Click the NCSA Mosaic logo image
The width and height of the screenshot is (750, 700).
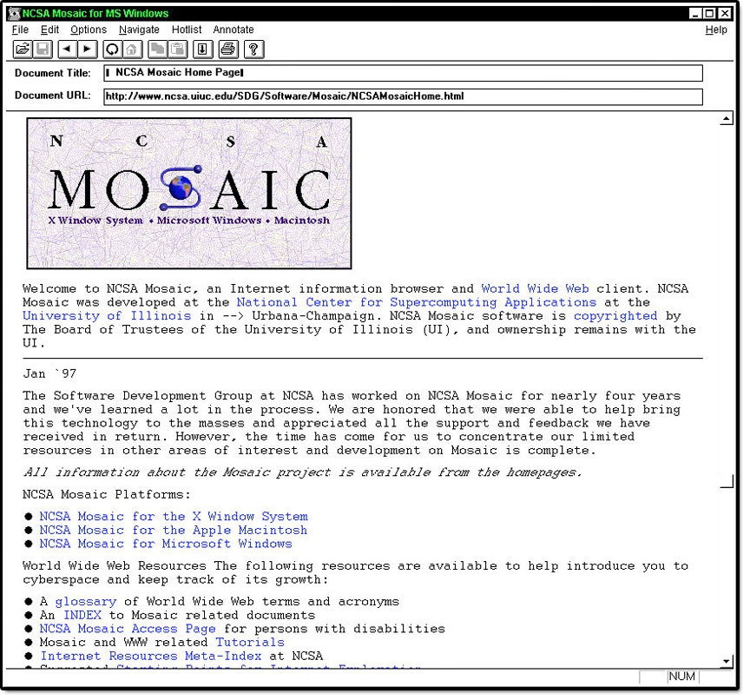pos(189,193)
